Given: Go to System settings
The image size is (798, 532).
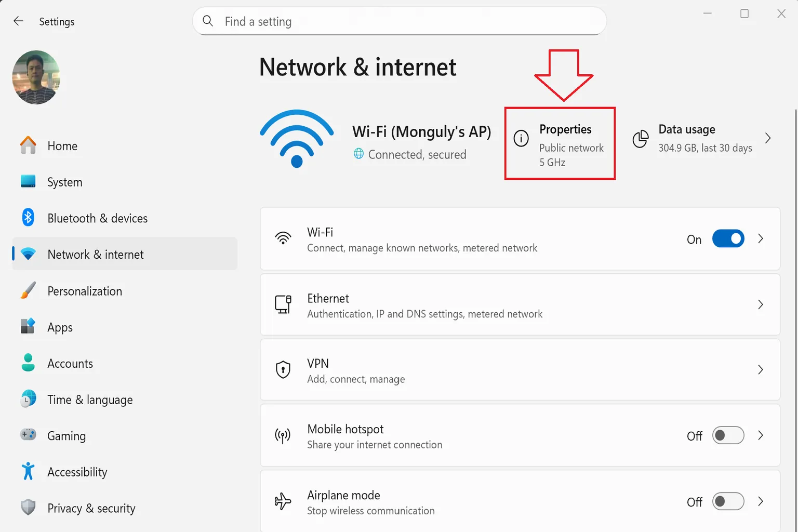Looking at the screenshot, I should (125, 182).
